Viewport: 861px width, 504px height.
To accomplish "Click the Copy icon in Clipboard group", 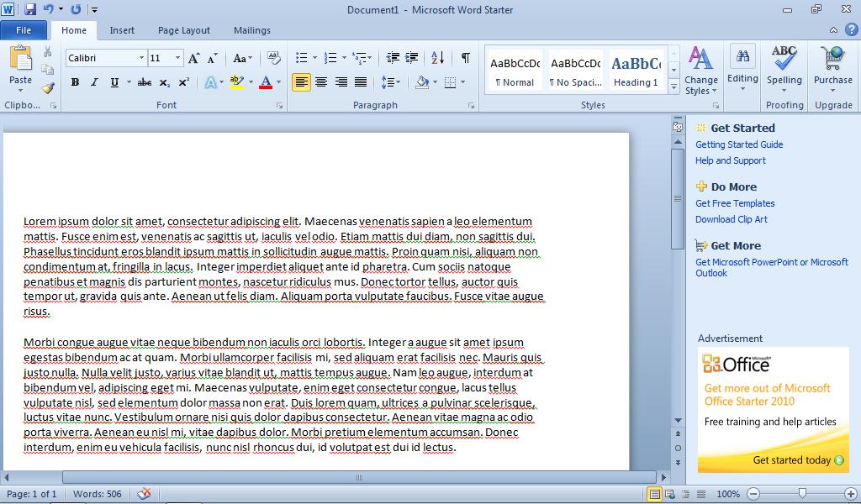I will pos(48,70).
